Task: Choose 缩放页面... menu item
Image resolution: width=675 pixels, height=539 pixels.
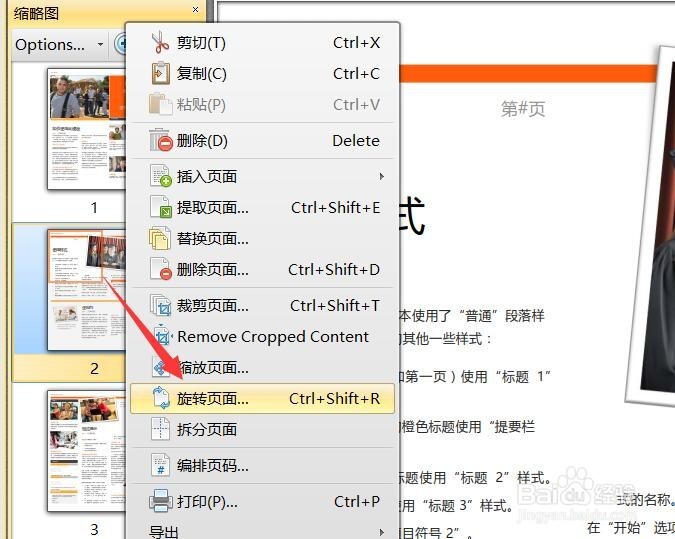Action: click(263, 368)
